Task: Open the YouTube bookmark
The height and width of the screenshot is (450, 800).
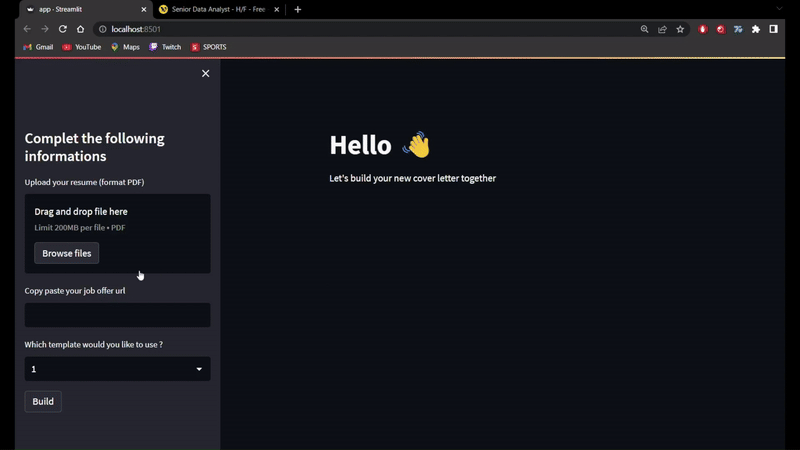Action: [82, 47]
